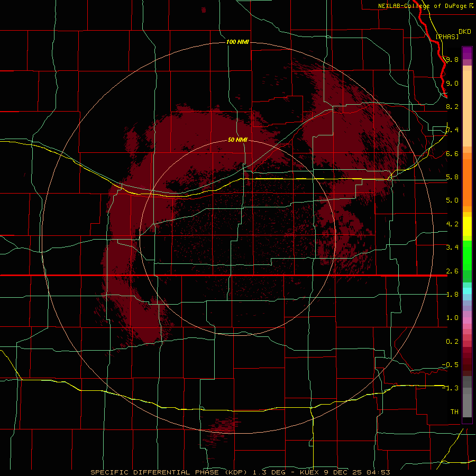Image resolution: width=476 pixels, height=476 pixels.
Task: Pick the cyan segment of the color bar
Action: pos(467,291)
